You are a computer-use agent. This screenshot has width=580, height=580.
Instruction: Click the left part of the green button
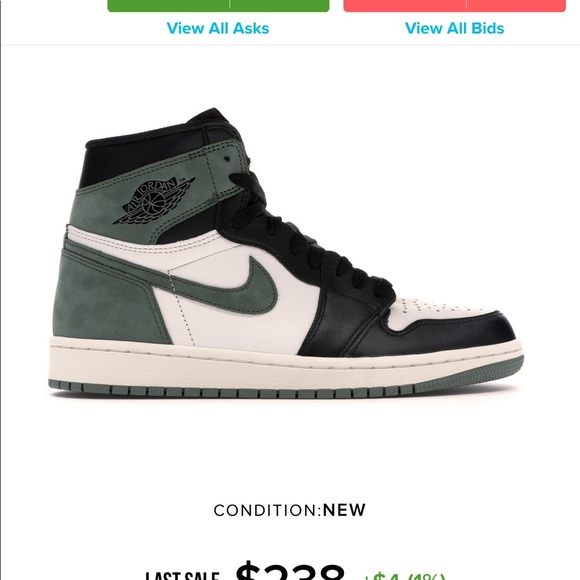(x=169, y=5)
